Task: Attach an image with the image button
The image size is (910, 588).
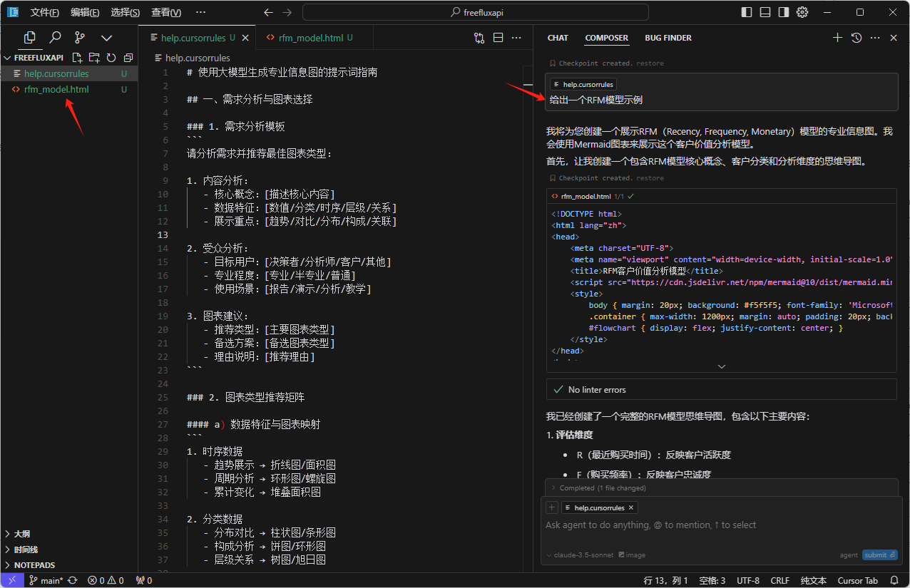Action: pos(632,555)
